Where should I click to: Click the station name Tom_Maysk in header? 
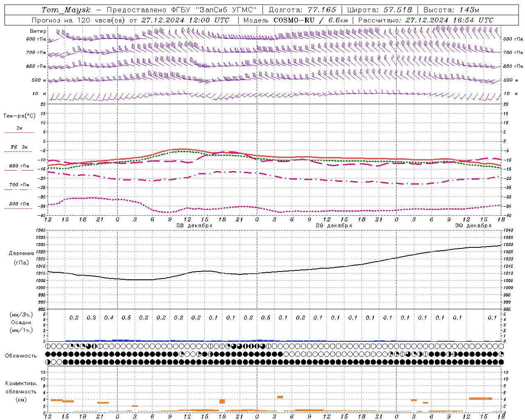click(x=66, y=10)
